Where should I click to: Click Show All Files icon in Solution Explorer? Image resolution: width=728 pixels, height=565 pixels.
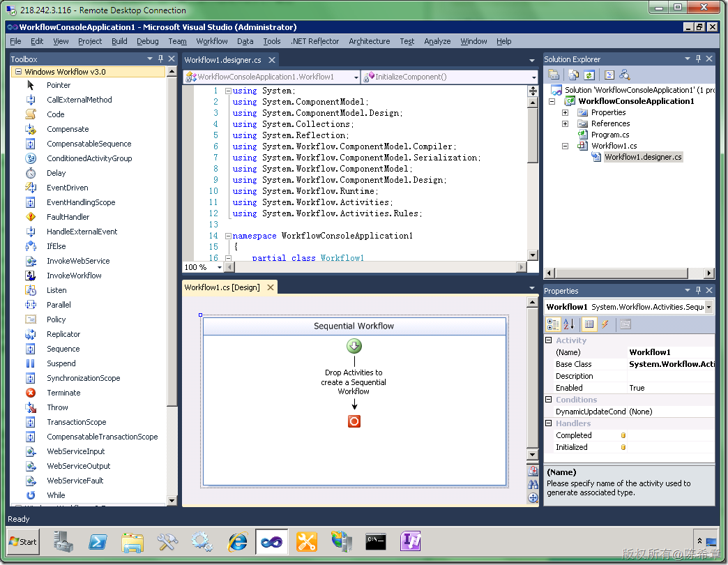coord(574,75)
